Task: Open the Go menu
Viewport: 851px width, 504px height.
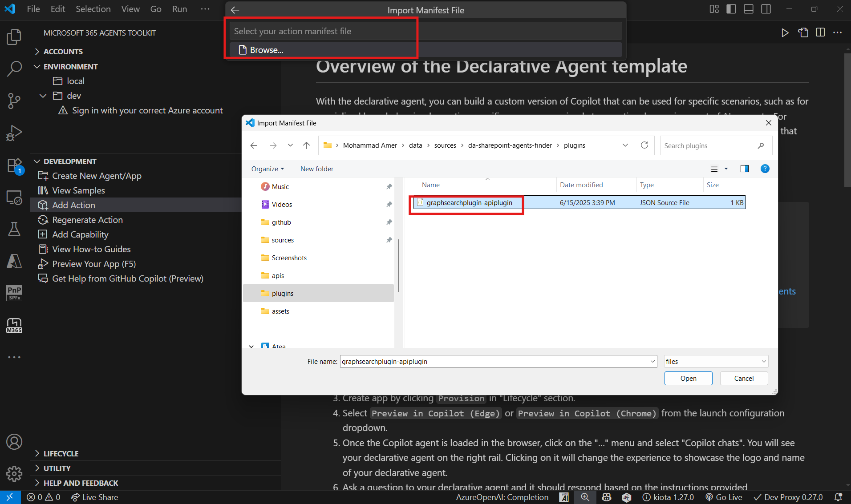Action: click(155, 9)
